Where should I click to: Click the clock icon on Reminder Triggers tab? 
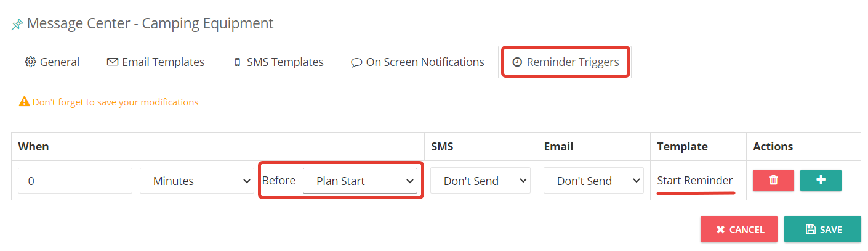(x=517, y=62)
